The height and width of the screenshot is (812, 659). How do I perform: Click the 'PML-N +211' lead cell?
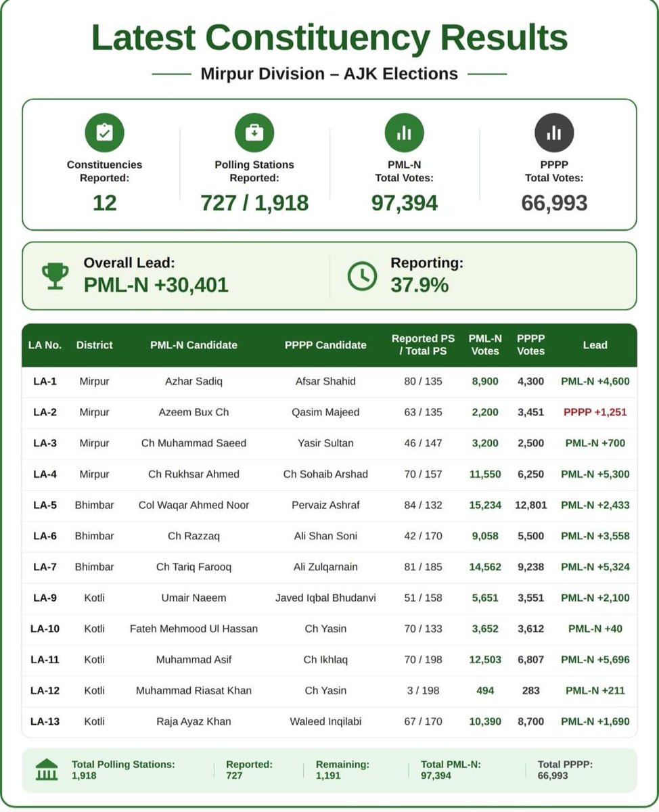pyautogui.click(x=595, y=691)
